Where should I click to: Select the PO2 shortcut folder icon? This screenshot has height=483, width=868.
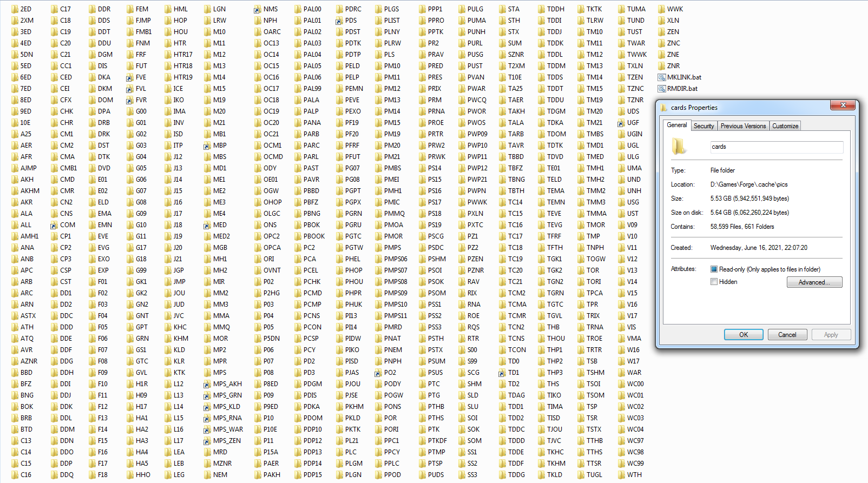click(x=378, y=373)
